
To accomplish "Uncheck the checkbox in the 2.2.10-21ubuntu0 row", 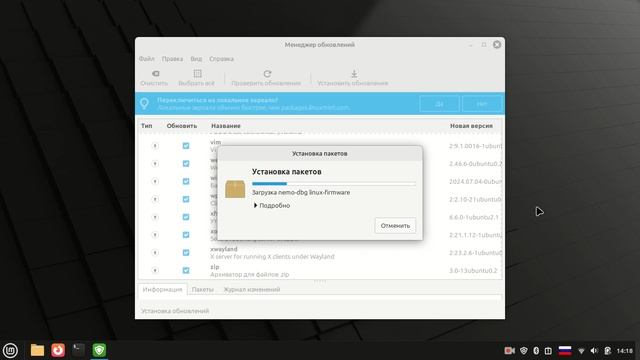I will click(x=186, y=199).
